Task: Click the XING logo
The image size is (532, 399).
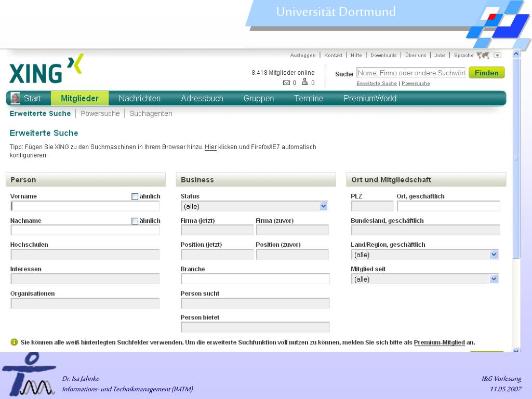Action: pyautogui.click(x=46, y=69)
